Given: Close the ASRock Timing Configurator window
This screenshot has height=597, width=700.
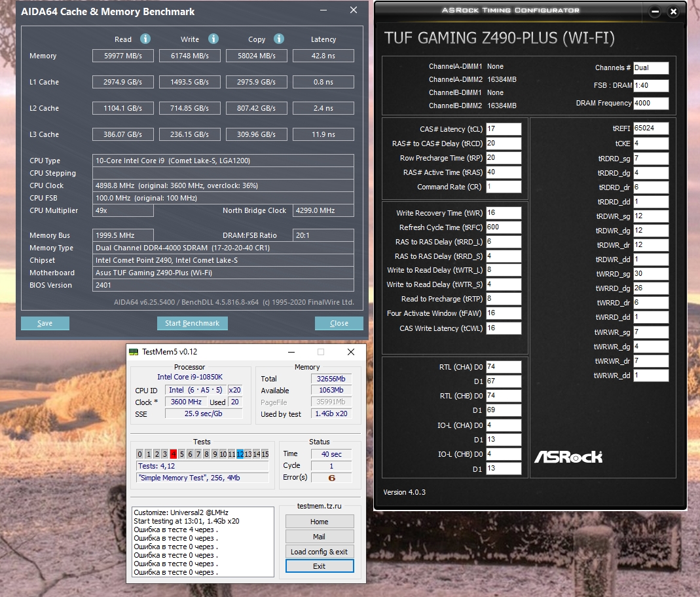Looking at the screenshot, I should (x=674, y=12).
